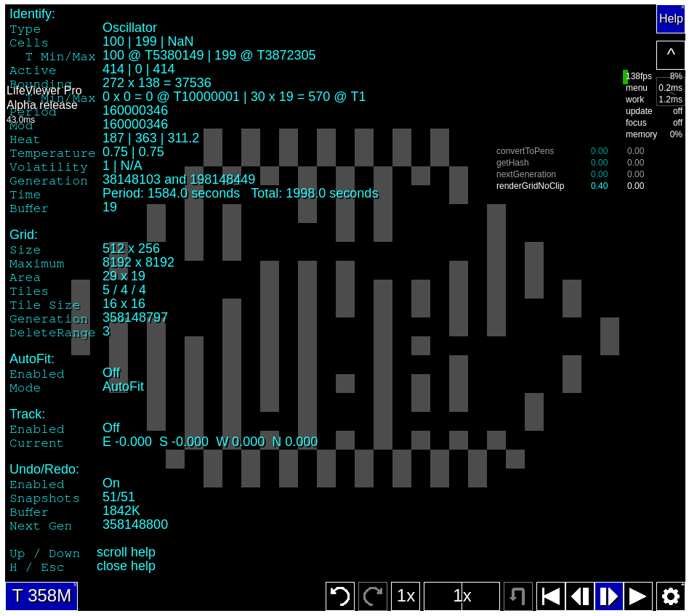Collapse menu with the caret button
Screen dimensions: 689x616
click(x=671, y=55)
